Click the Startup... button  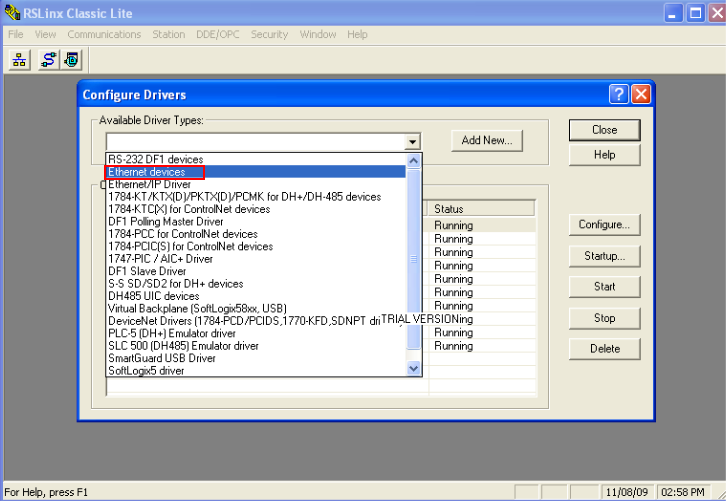coord(605,256)
